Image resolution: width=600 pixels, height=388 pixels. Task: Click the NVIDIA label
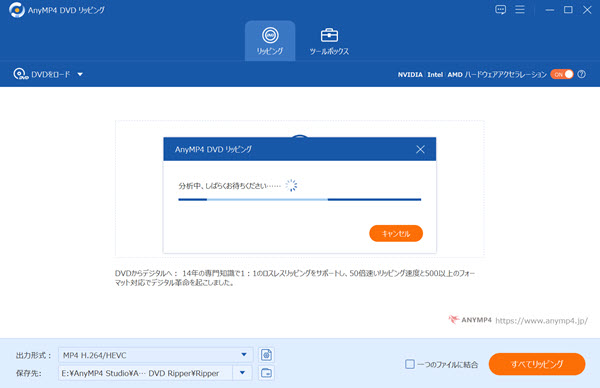[410, 75]
